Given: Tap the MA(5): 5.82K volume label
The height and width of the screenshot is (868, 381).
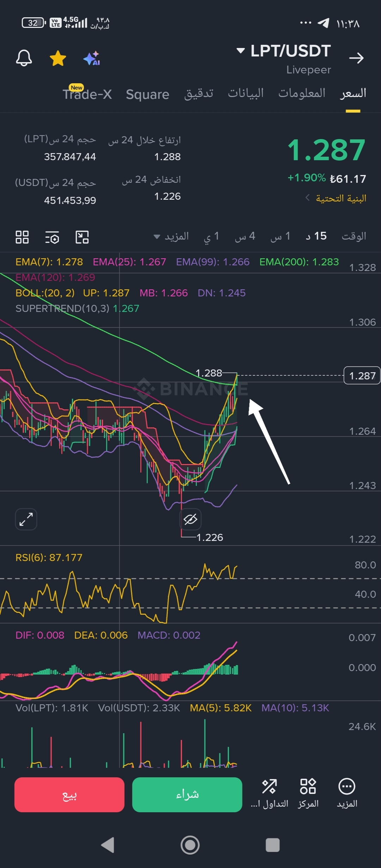Looking at the screenshot, I should (221, 708).
